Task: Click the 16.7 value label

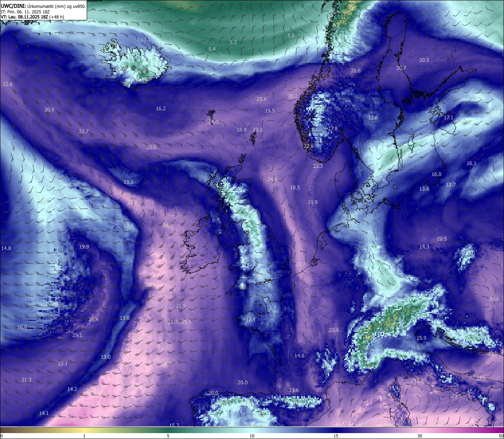Action: [x=405, y=422]
